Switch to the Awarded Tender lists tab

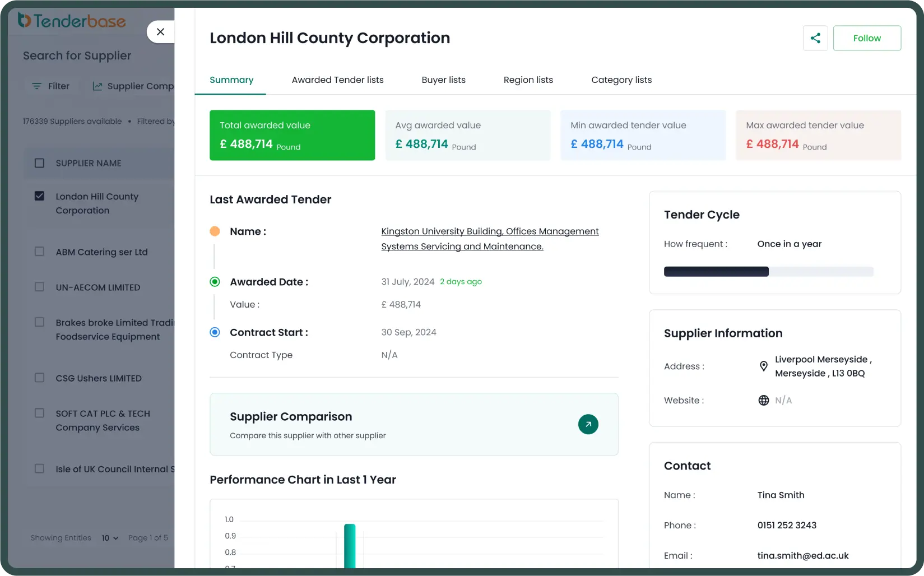337,80
